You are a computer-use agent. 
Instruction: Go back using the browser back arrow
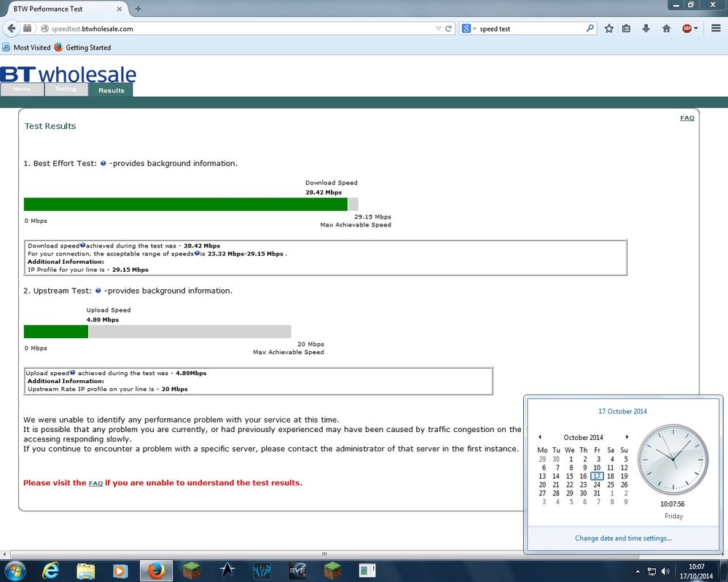[x=11, y=28]
